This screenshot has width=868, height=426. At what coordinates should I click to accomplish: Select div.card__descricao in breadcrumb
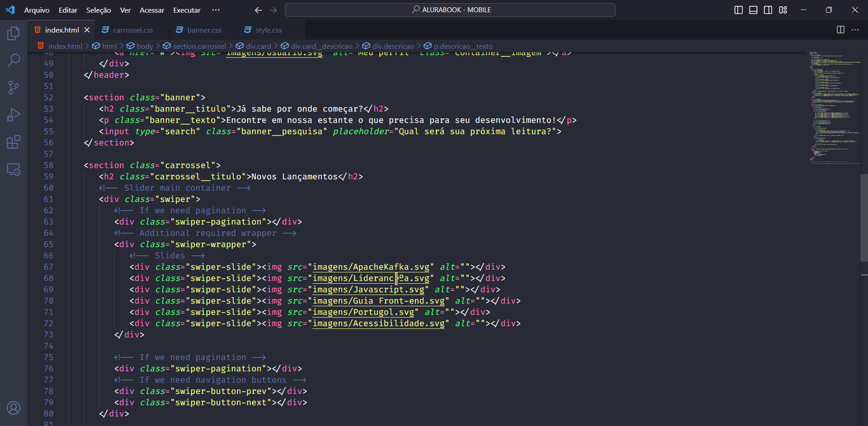[x=321, y=46]
